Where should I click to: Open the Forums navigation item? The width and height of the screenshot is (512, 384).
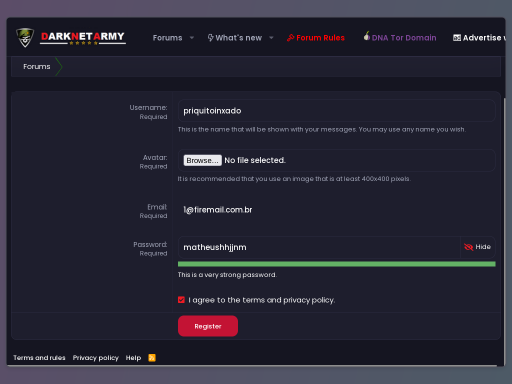click(167, 38)
